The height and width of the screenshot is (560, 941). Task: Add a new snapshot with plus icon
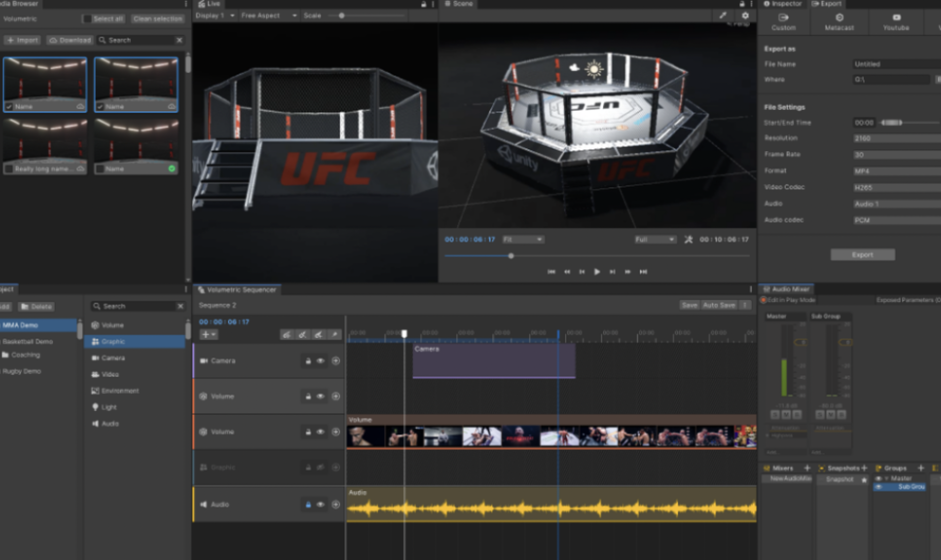click(x=864, y=468)
